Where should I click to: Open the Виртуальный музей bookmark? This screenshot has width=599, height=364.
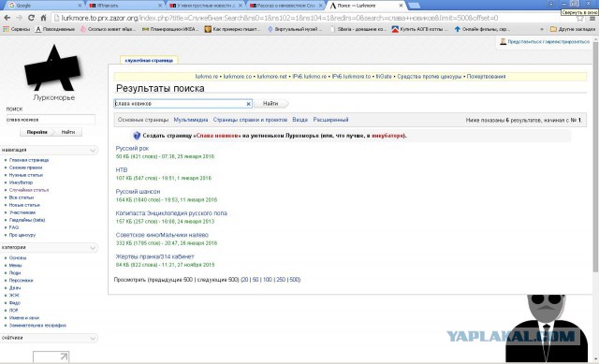point(295,29)
